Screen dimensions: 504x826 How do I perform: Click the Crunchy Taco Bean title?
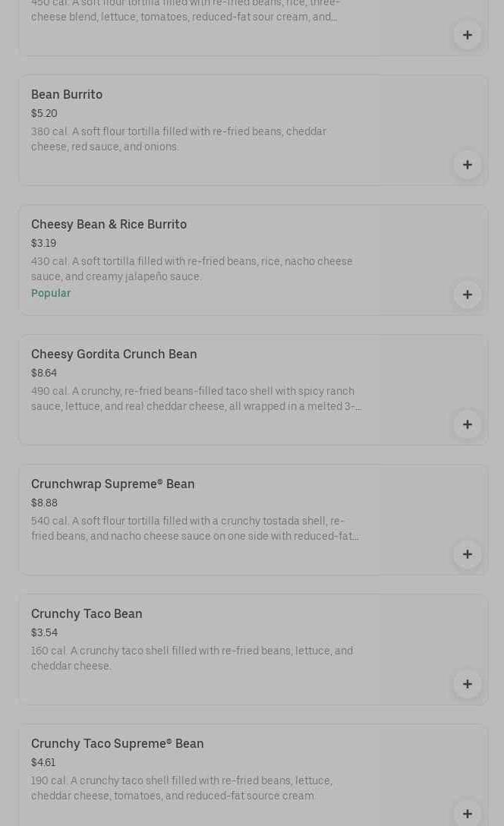(87, 614)
